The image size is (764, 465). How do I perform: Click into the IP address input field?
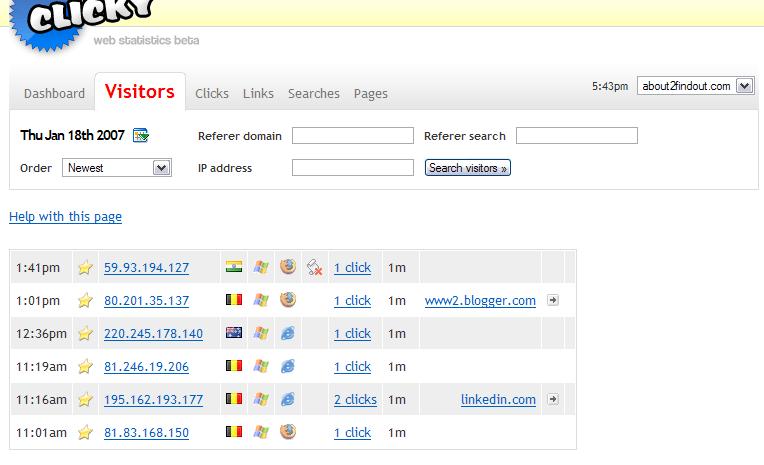pos(352,168)
